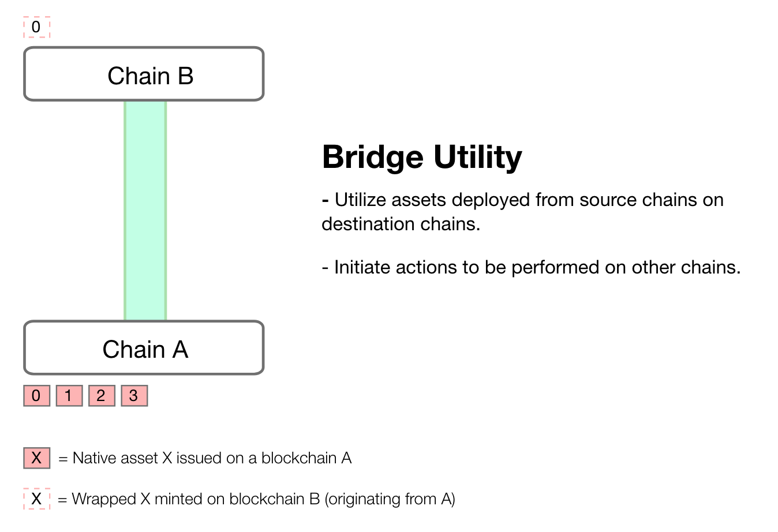Select the Chain B box
This screenshot has height=532, width=778.
(x=144, y=74)
